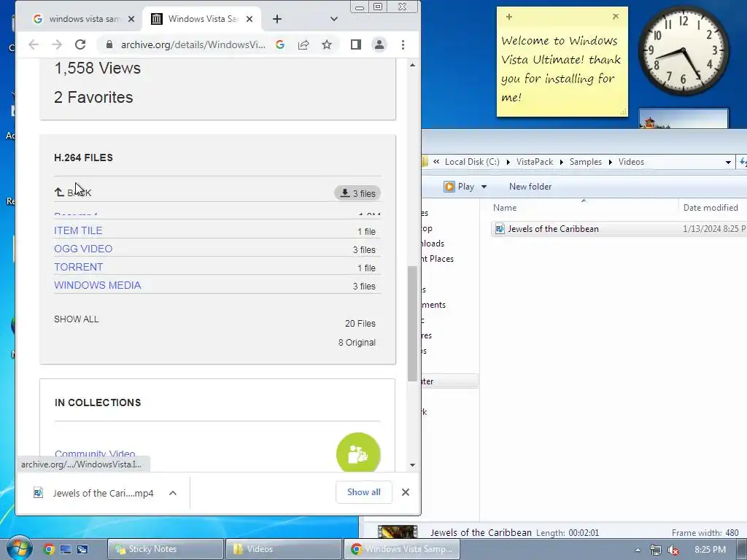This screenshot has width=747, height=560.
Task: Navigate to Local Disk (C:) in Explorer
Action: 472,162
